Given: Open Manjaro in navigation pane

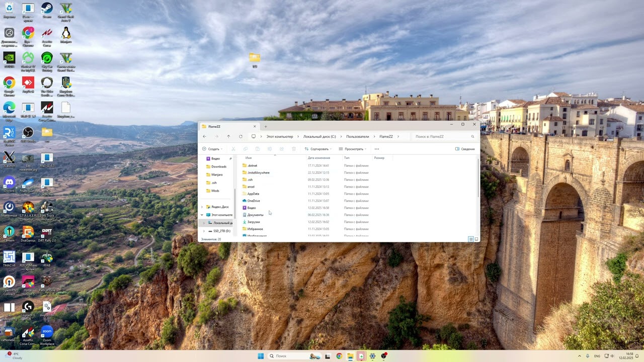Looking at the screenshot, I should [x=217, y=174].
